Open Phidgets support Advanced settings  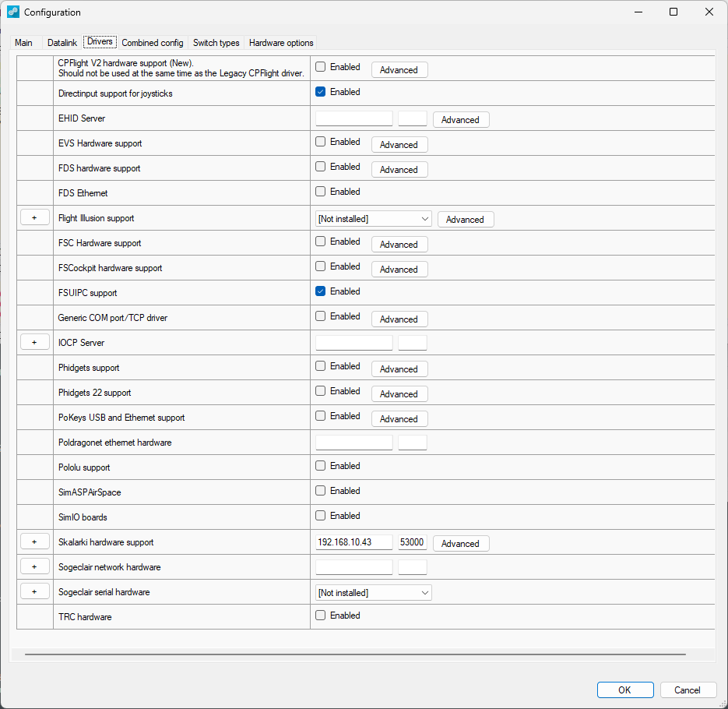coord(399,369)
